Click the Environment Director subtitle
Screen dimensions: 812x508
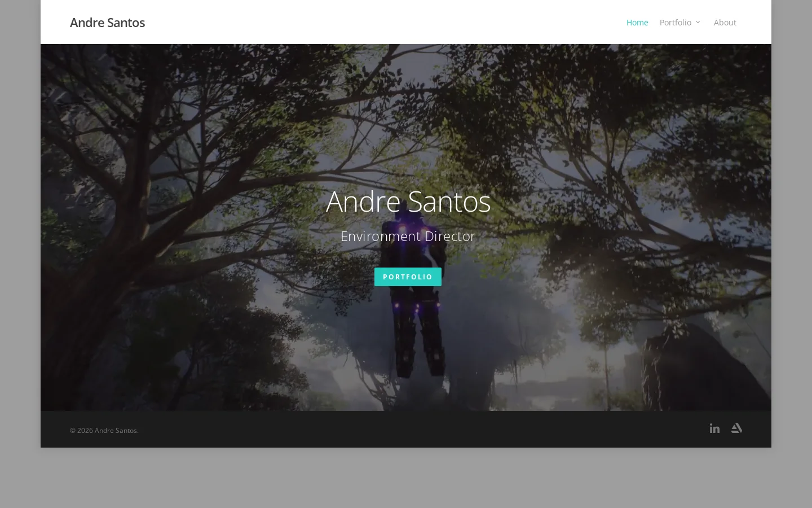coord(408,236)
